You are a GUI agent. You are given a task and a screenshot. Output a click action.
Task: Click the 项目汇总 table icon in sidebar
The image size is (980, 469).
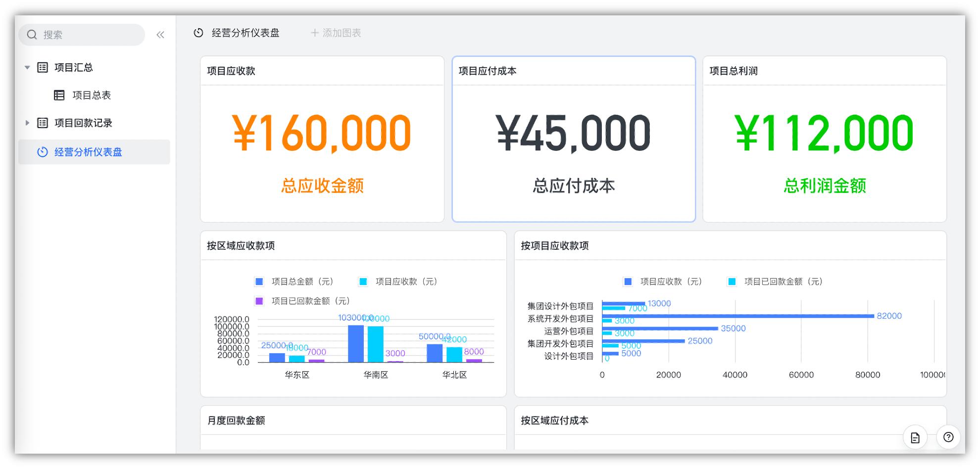[x=42, y=67]
